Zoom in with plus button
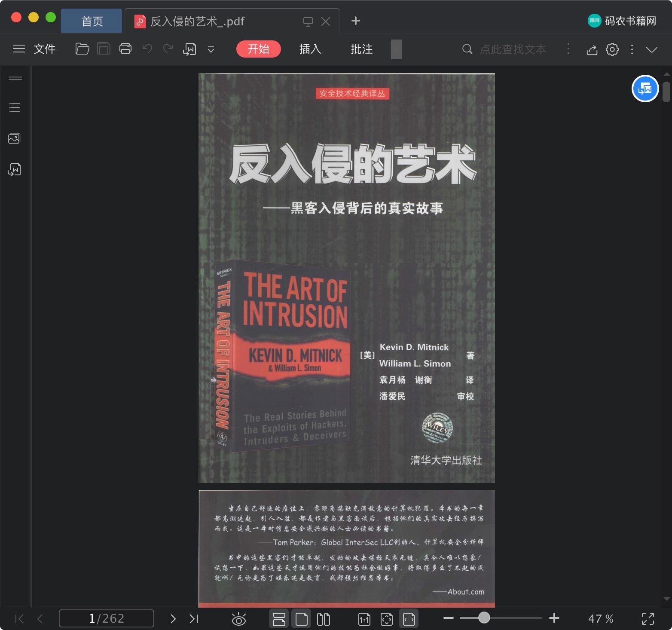This screenshot has height=630, width=672. click(x=554, y=618)
